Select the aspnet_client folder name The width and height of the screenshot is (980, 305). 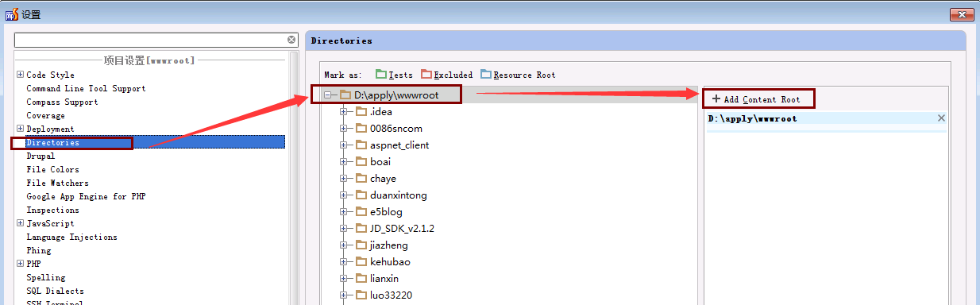click(x=399, y=145)
